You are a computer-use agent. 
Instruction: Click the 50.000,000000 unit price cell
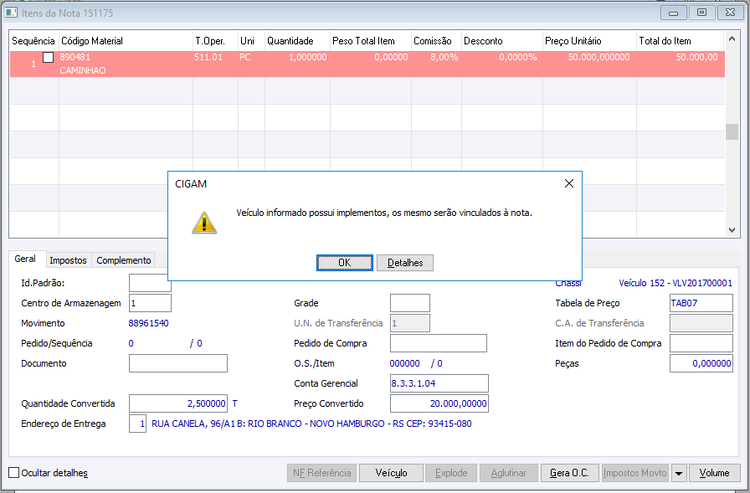pyautogui.click(x=599, y=57)
